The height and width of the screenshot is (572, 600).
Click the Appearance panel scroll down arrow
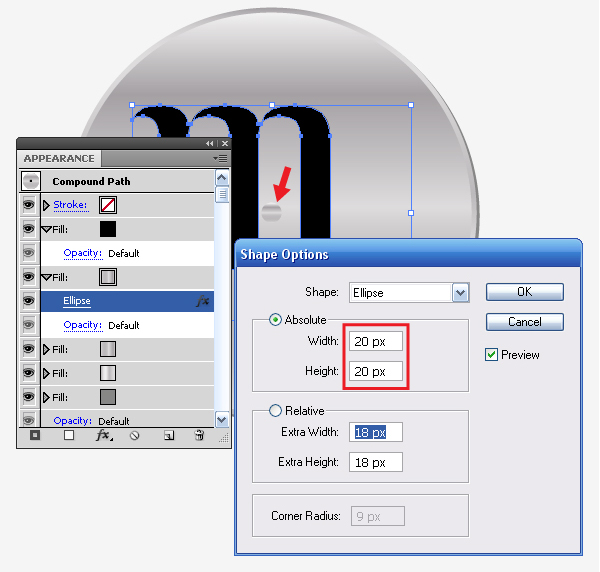[x=222, y=420]
